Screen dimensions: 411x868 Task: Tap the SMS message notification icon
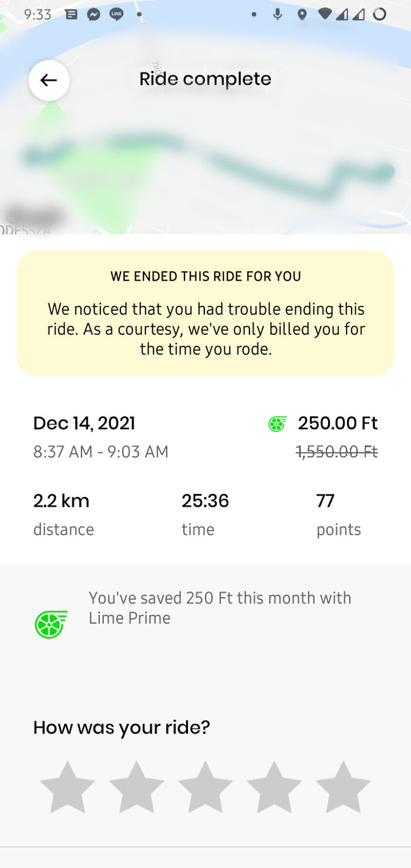(72, 14)
